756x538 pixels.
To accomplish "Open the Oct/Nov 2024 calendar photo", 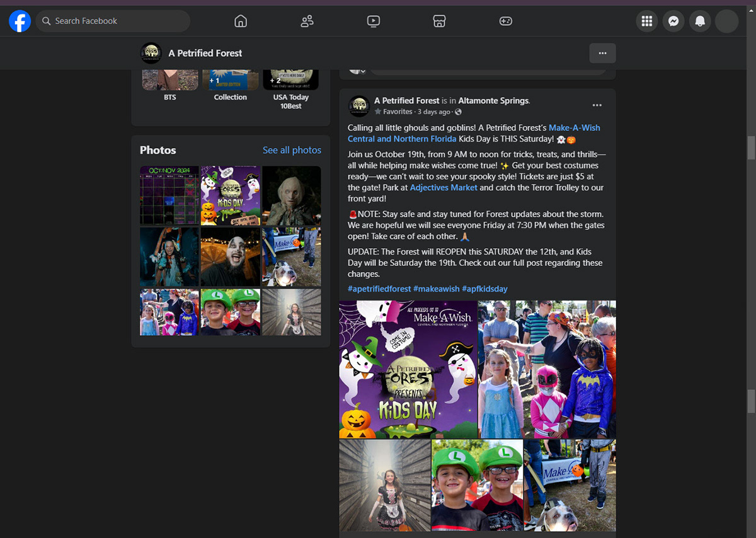I will (169, 195).
